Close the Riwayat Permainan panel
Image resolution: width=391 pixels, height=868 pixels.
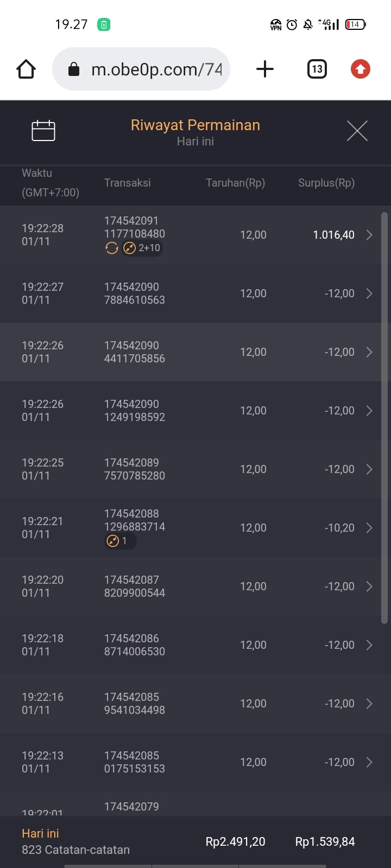pos(357,131)
